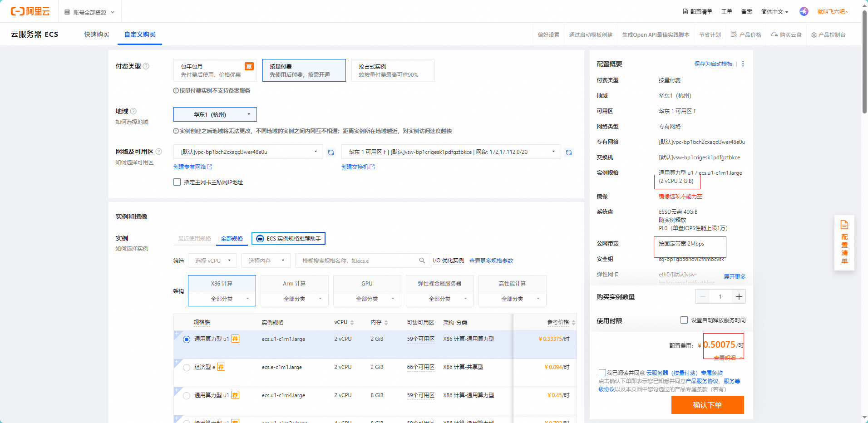The height and width of the screenshot is (423, 868).
Task: Open 通过启动模板创建 in toolbar
Action: pos(591,34)
